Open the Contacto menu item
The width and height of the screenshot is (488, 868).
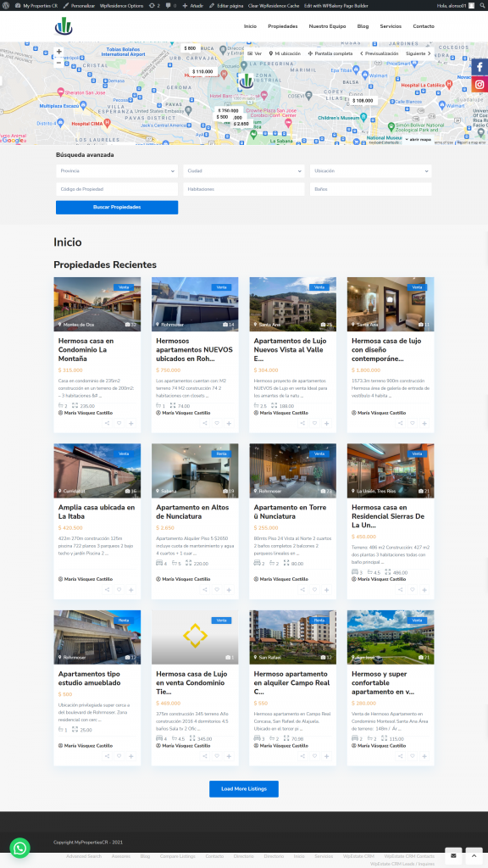[424, 26]
